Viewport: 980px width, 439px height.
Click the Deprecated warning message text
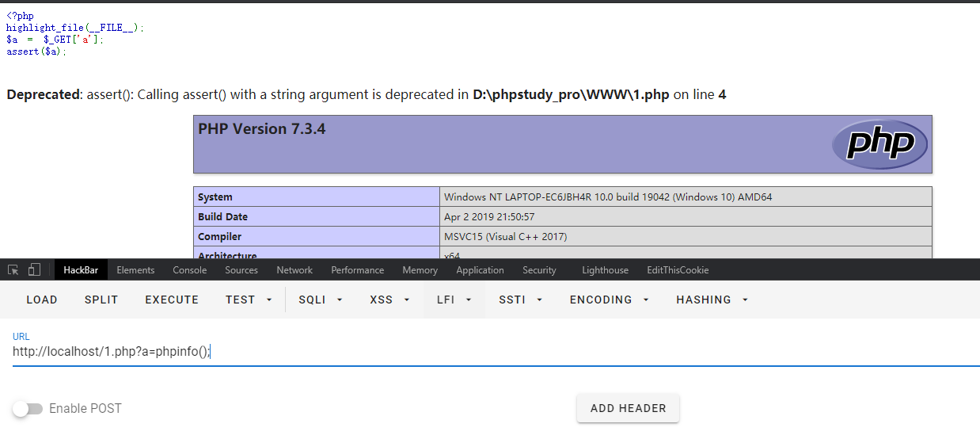tap(367, 95)
